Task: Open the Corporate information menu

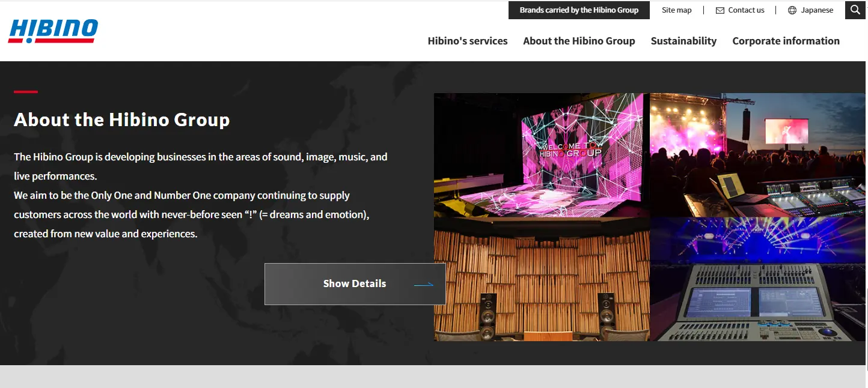Action: (786, 41)
